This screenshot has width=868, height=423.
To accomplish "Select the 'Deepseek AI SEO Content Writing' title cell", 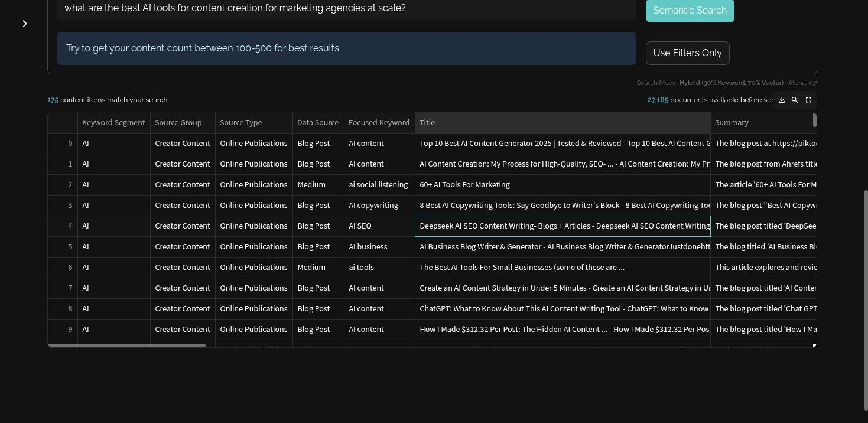I will (563, 226).
